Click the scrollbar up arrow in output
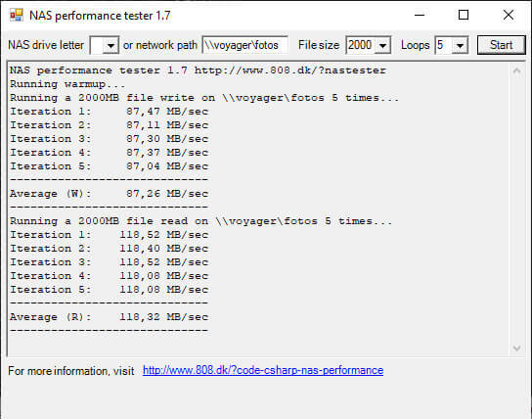The image size is (532, 419). [x=516, y=70]
